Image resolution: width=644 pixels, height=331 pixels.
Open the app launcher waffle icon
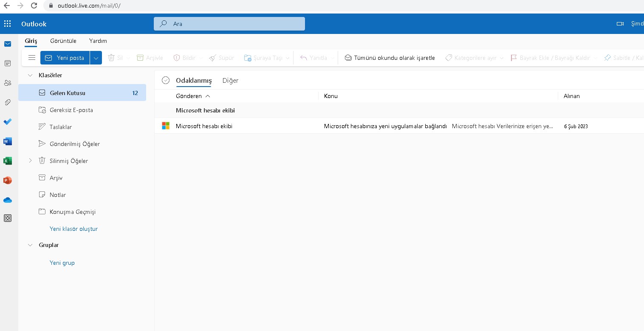pos(7,23)
